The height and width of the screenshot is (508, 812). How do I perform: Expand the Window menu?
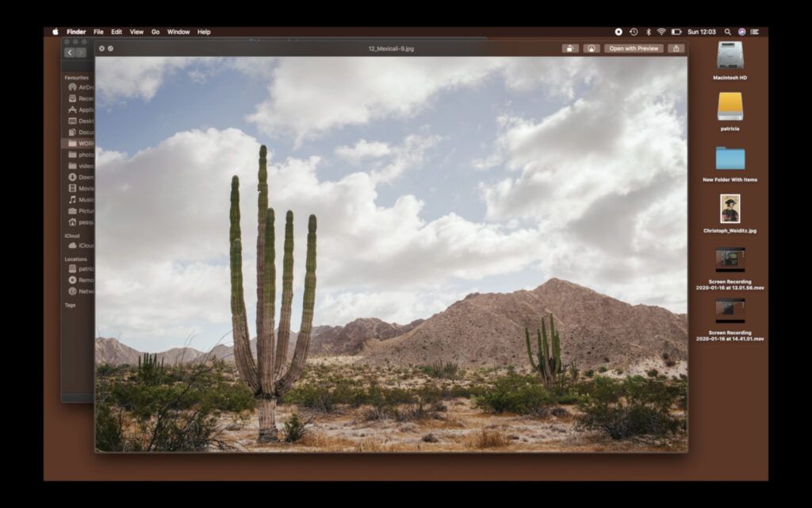point(178,32)
